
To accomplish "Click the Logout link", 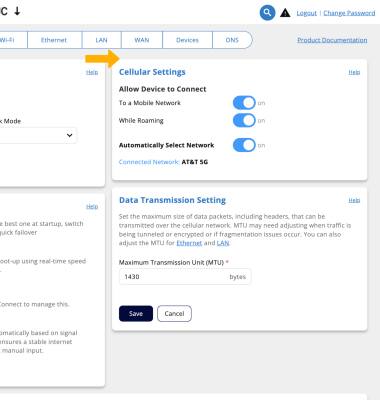I will [307, 13].
